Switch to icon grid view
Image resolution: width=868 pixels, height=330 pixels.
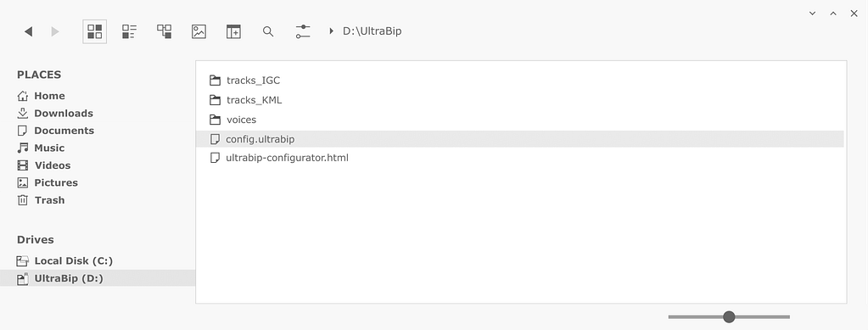coord(95,31)
